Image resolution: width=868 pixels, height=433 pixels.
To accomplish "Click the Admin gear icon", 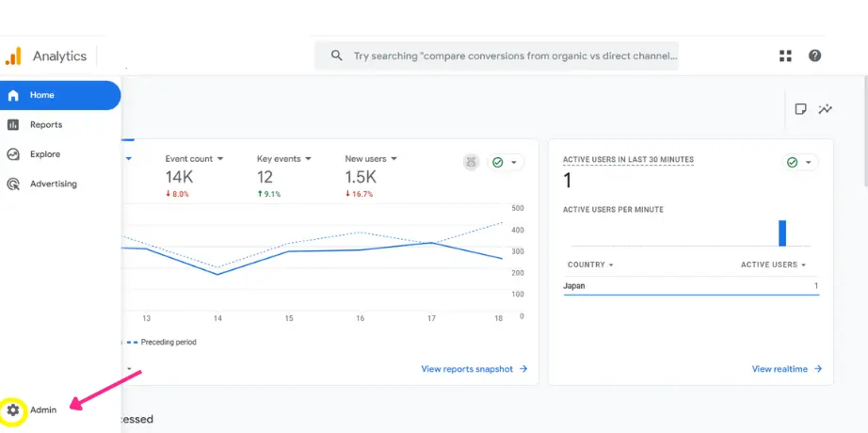I will tap(13, 409).
